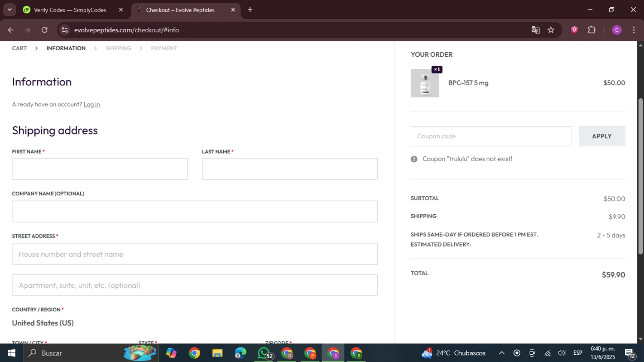Open a new browser tab

tap(250, 10)
